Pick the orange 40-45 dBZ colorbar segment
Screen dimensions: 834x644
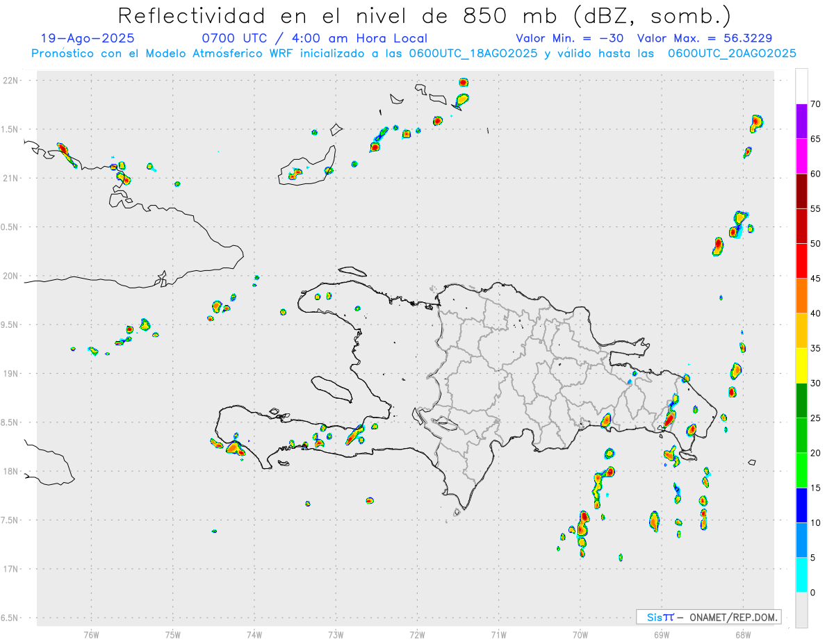[x=801, y=296]
